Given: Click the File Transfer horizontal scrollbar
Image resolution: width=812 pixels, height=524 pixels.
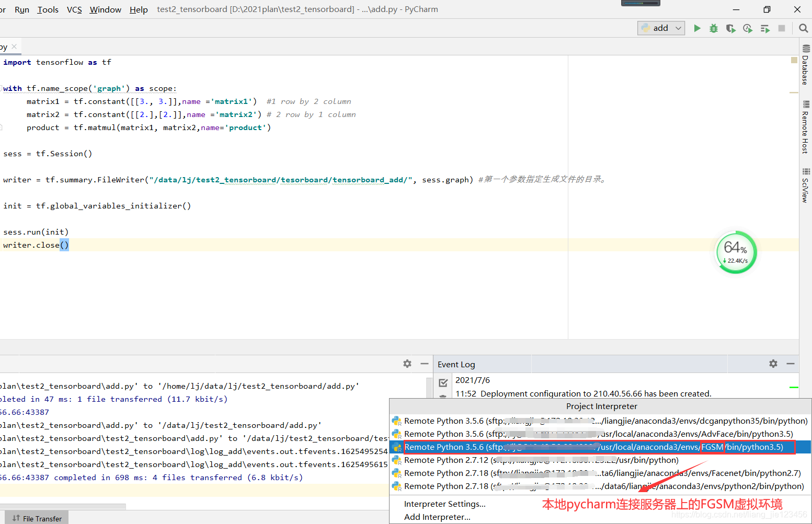Looking at the screenshot, I should tap(63, 506).
